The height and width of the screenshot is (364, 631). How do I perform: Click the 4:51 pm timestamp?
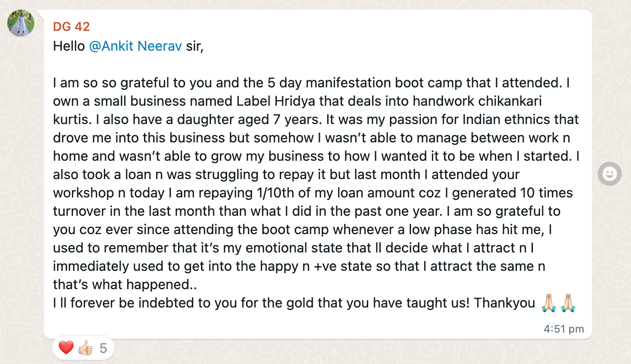click(563, 329)
